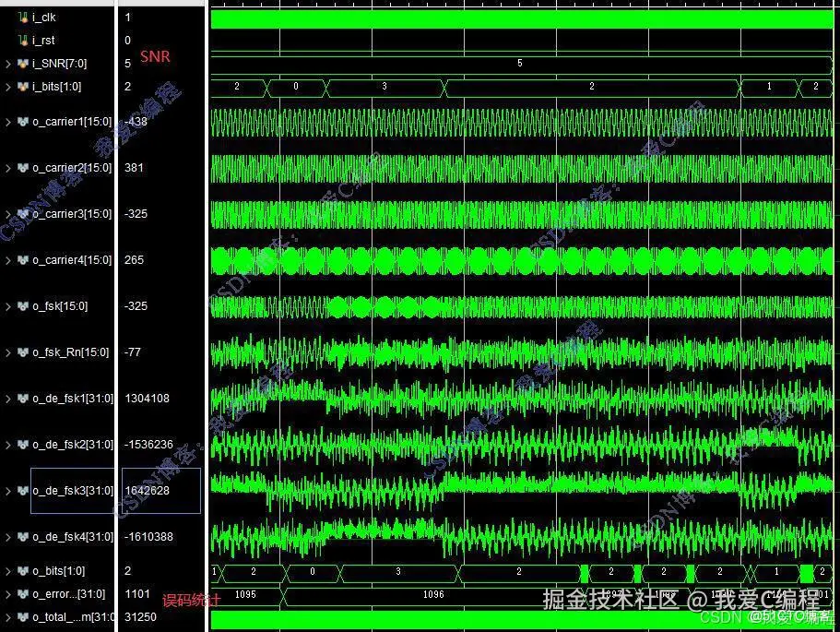Image resolution: width=840 pixels, height=632 pixels.
Task: Expand the o_fsk_Rn[15:0] bus
Action: coord(8,352)
